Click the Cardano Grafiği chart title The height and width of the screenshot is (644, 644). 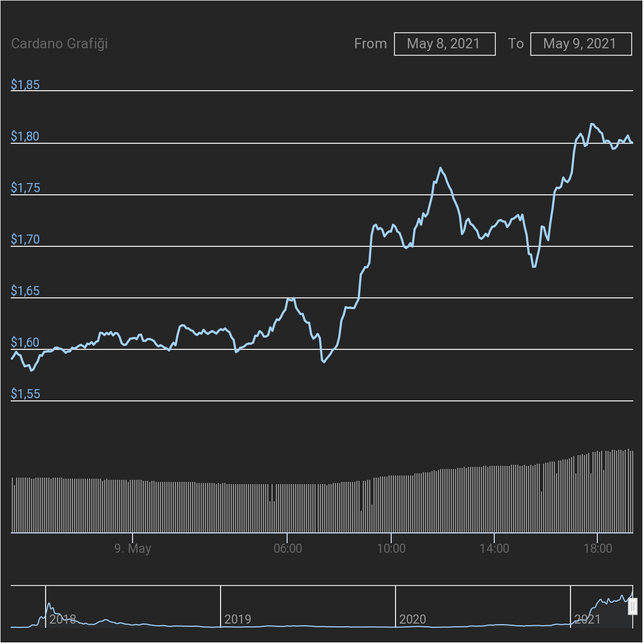click(x=60, y=43)
